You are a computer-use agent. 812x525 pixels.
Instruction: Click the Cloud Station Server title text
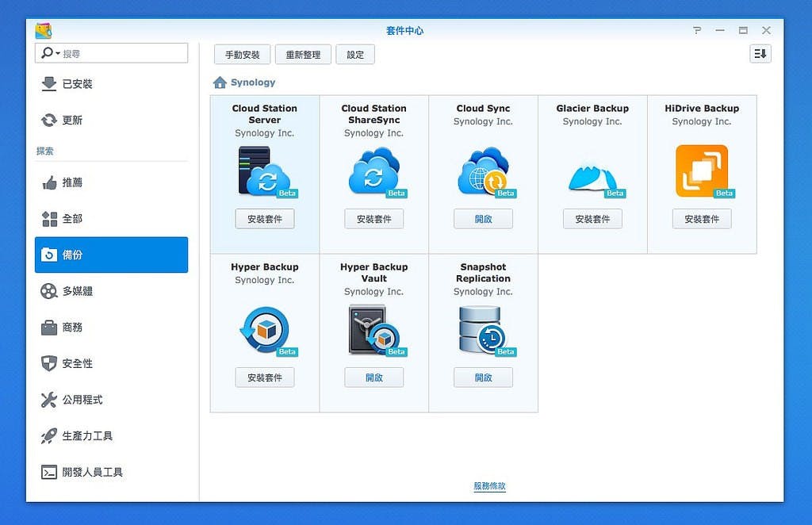[x=265, y=114]
